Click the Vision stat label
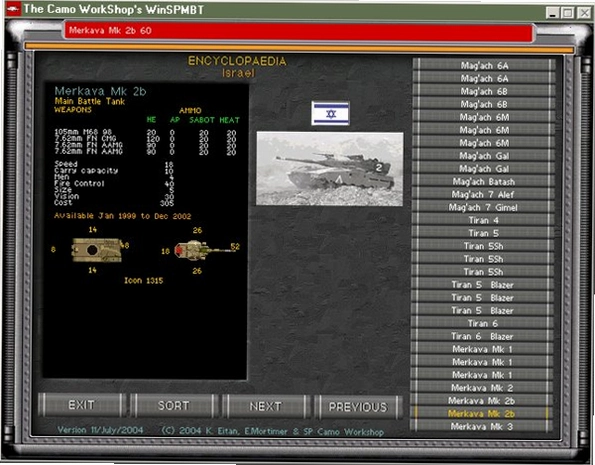Viewport: 595px width, 465px height. tap(67, 196)
